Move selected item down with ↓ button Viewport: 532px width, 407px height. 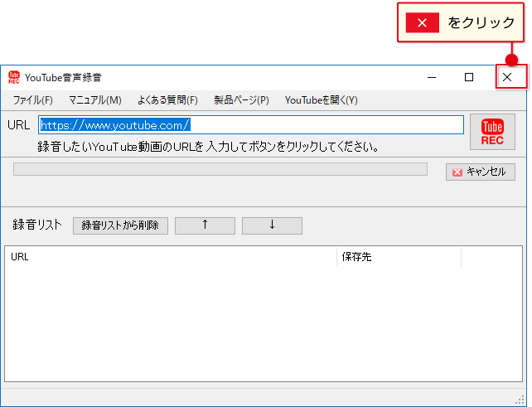(272, 225)
